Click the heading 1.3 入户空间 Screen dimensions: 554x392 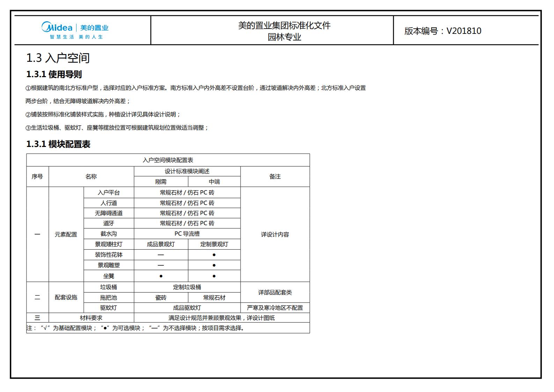tap(58, 58)
